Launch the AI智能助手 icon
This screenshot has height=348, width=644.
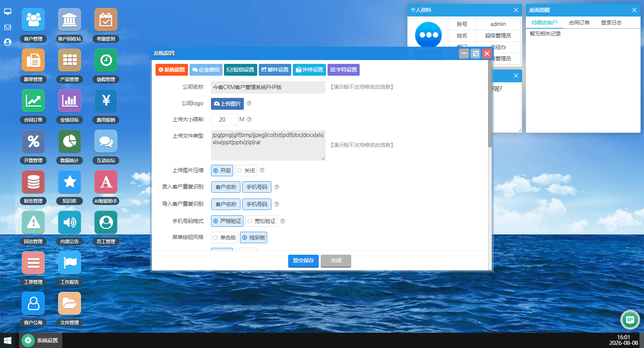(106, 182)
